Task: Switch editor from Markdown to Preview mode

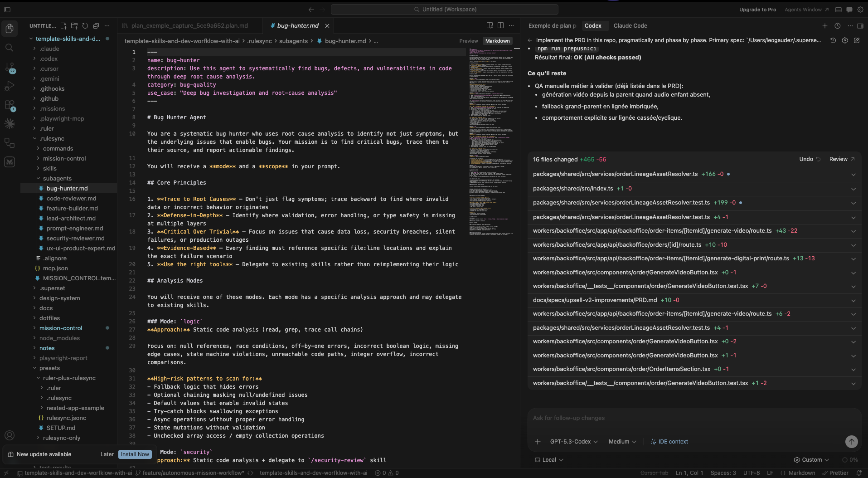Action: [468, 41]
